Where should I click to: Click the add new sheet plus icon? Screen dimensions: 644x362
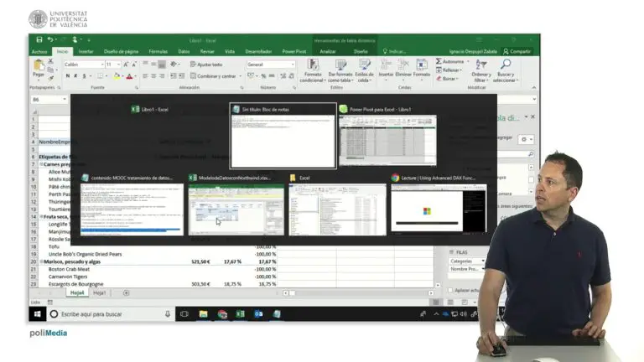126,293
